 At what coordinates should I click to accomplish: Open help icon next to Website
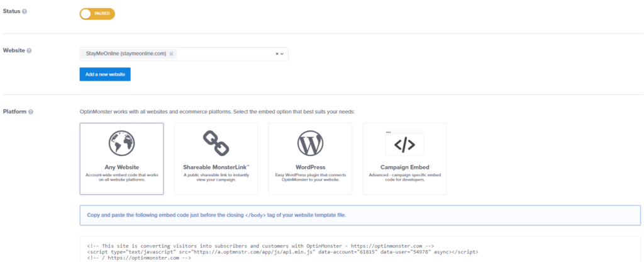pyautogui.click(x=29, y=50)
